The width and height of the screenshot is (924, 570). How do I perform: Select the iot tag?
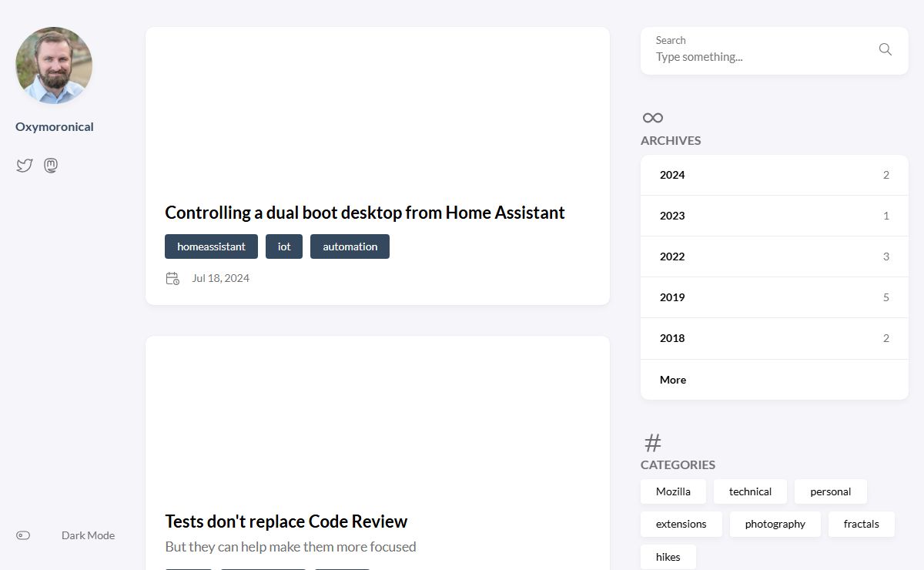tap(284, 246)
